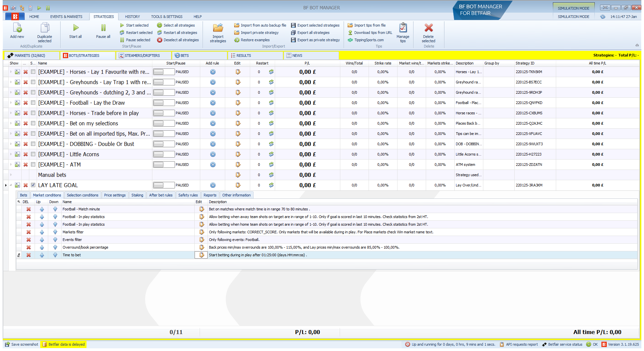Open the TOOLS & SETTINGS ribbon tab
This screenshot has width=644, height=351.
pyautogui.click(x=167, y=17)
